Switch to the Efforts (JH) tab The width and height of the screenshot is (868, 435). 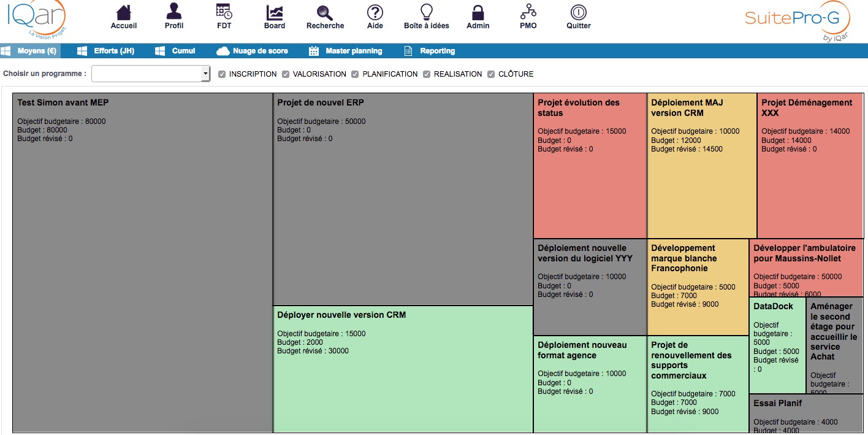tap(107, 51)
